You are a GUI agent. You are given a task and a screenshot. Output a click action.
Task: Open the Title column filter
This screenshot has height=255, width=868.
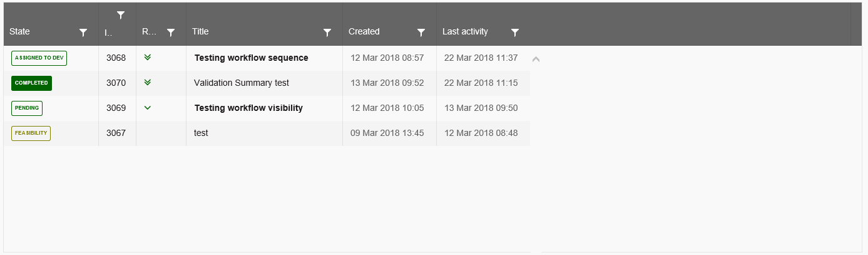click(x=327, y=33)
